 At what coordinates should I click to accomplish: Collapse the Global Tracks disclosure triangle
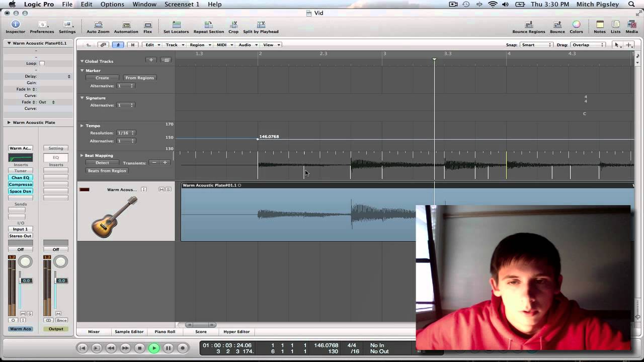click(x=82, y=61)
